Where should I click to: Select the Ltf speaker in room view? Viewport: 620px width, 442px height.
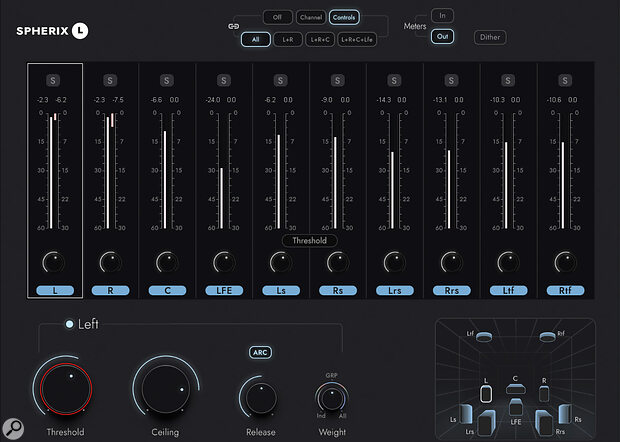coord(484,337)
